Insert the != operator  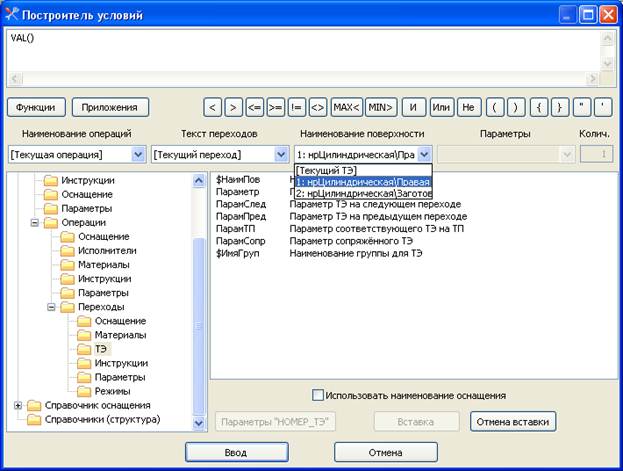[297, 107]
